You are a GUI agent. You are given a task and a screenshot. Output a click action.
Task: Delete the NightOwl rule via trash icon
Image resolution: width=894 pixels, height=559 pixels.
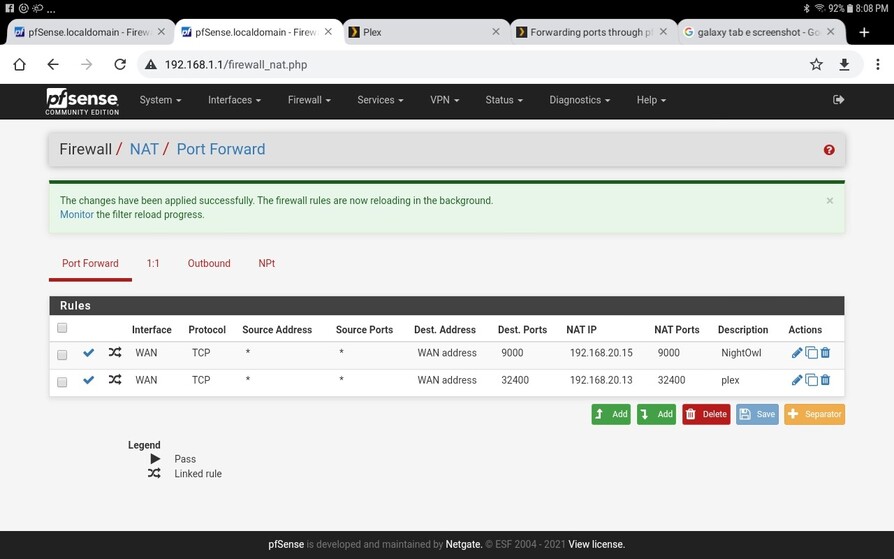(825, 353)
